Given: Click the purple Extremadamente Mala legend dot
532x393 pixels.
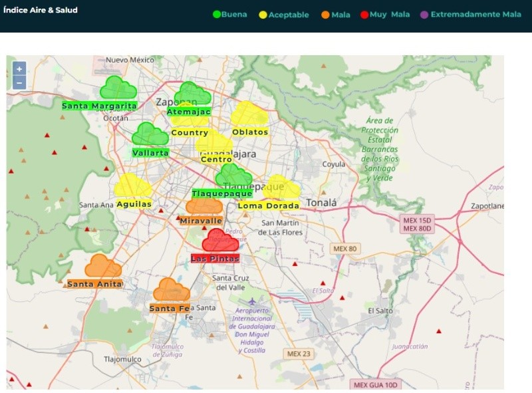Looking at the screenshot, I should (x=424, y=15).
